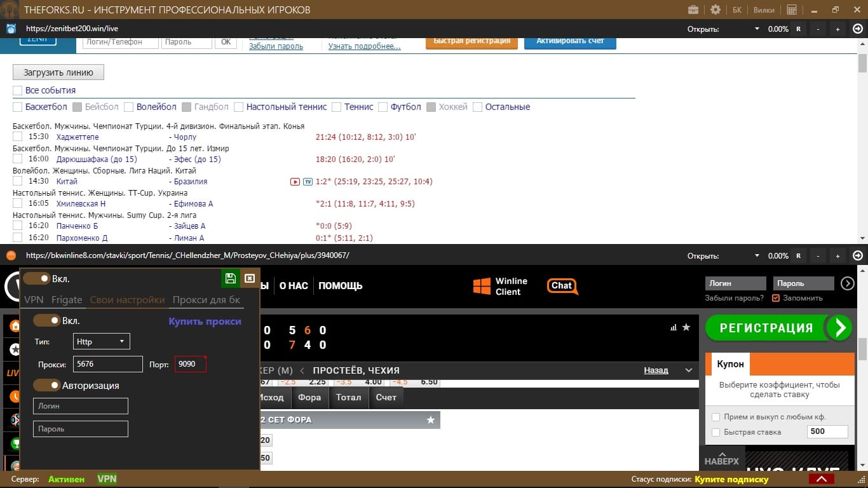Open Winline home sidebar icon
Image resolution: width=868 pixels, height=488 pixels.
14,327
